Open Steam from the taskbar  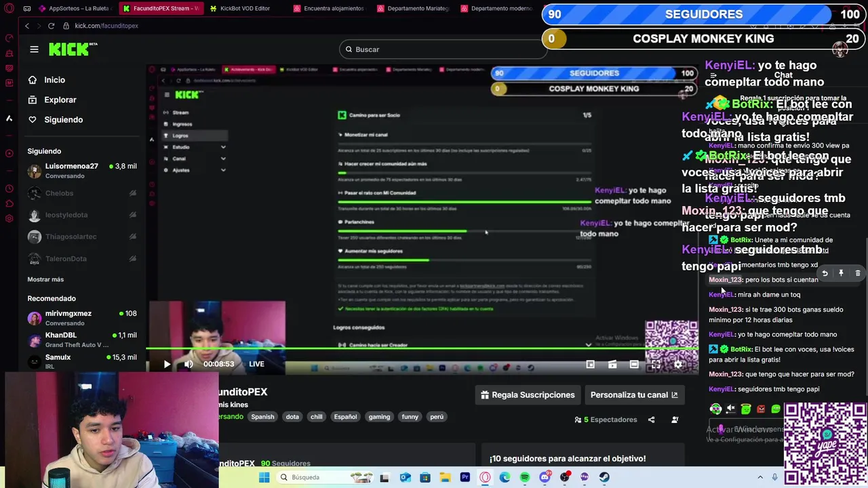(604, 477)
